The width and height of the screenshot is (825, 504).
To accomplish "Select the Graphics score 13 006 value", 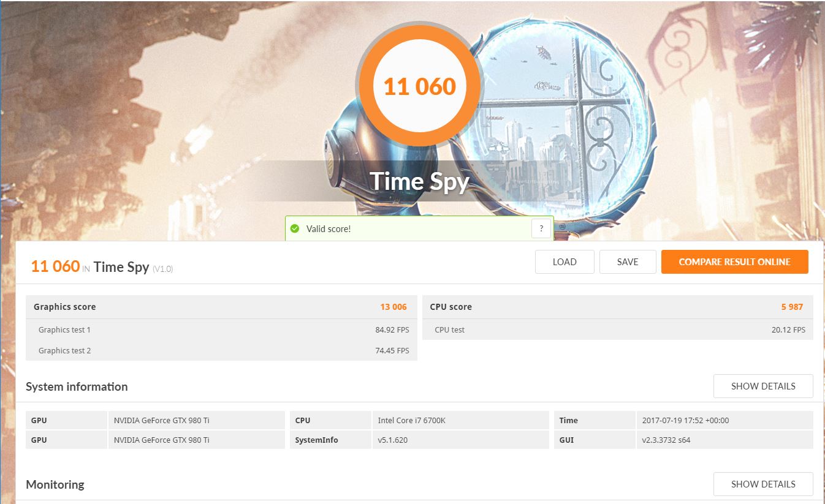I will tap(393, 307).
